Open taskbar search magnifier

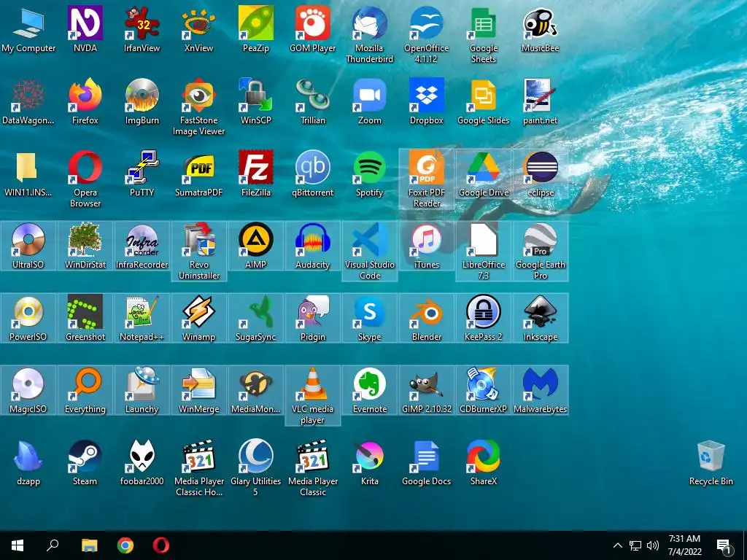point(53,545)
